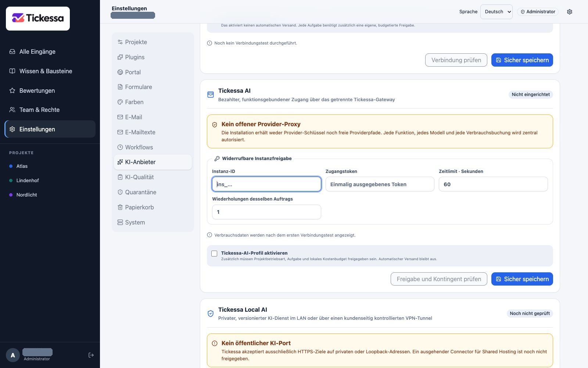Open the Sprache Deutsch dropdown
The image size is (588, 368).
(x=496, y=12)
